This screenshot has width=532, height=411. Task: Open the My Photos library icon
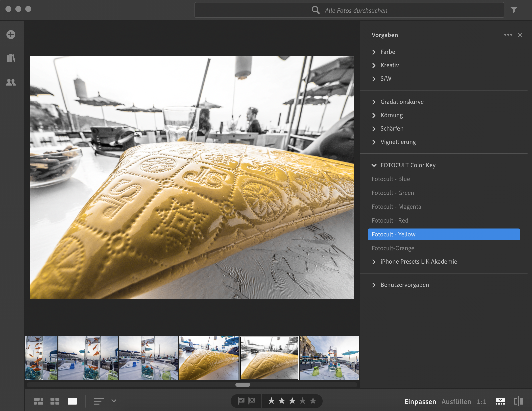pyautogui.click(x=11, y=58)
